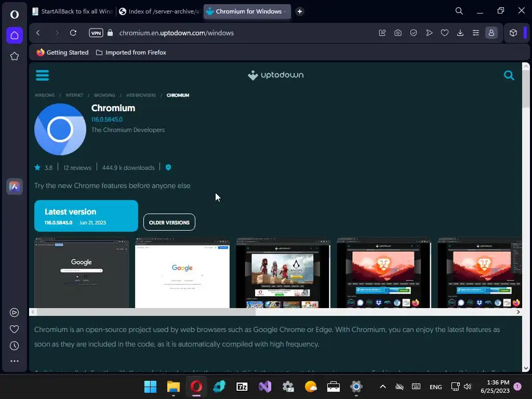Open File Explorer from taskbar
532x399 pixels.
[174, 387]
